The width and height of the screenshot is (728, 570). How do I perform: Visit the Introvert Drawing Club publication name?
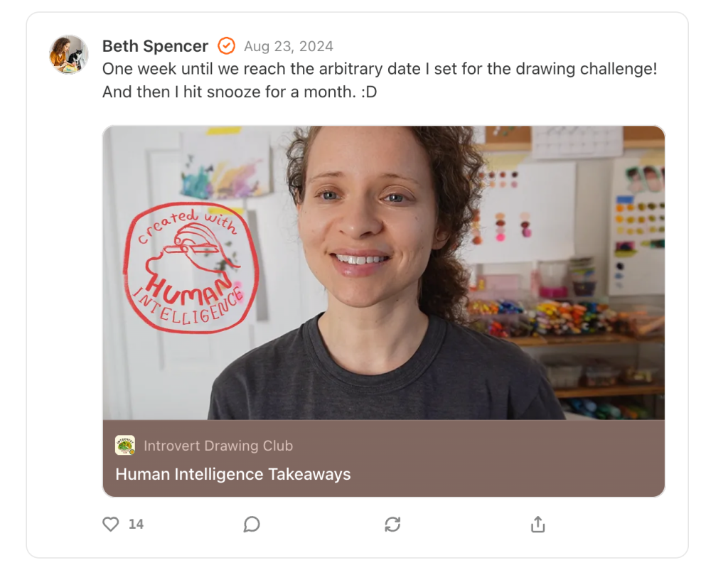click(218, 446)
